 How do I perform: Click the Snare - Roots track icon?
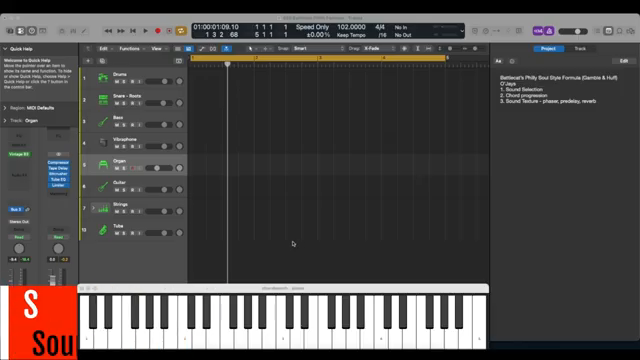point(103,99)
